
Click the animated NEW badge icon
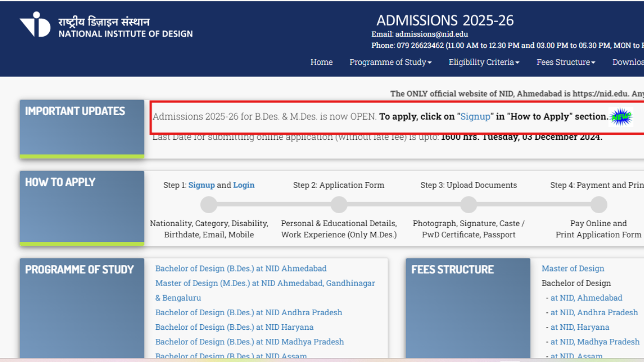620,117
